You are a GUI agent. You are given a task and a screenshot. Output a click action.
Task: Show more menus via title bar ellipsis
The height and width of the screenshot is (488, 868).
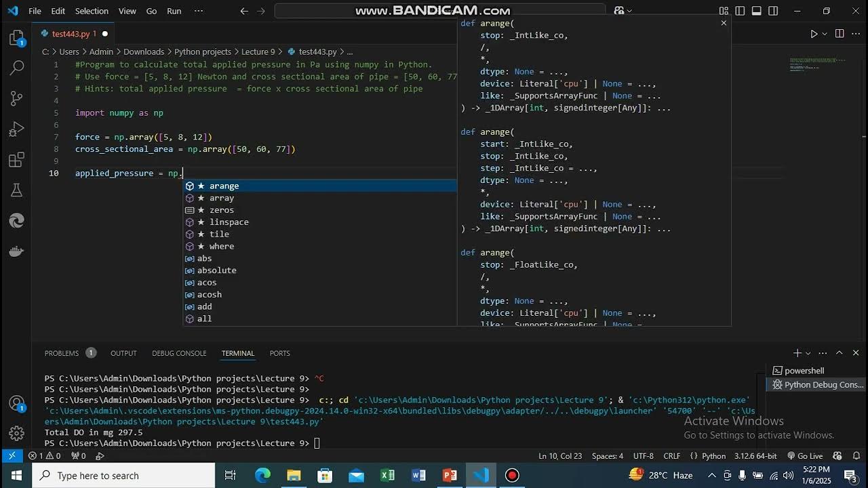pyautogui.click(x=199, y=11)
